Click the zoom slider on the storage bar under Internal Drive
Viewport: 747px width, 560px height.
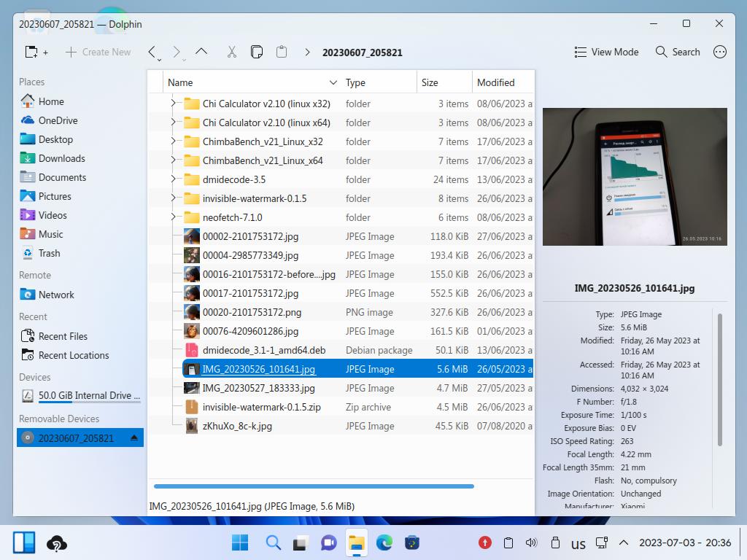click(90, 402)
